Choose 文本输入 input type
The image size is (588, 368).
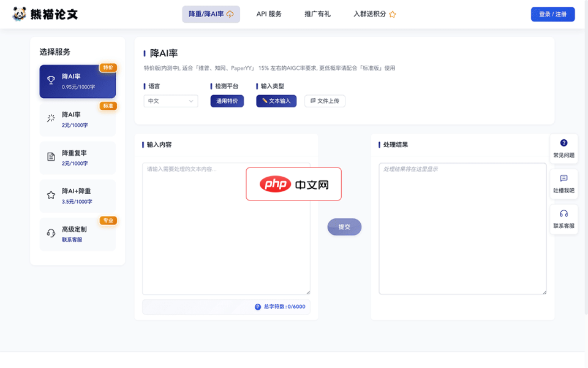click(276, 101)
